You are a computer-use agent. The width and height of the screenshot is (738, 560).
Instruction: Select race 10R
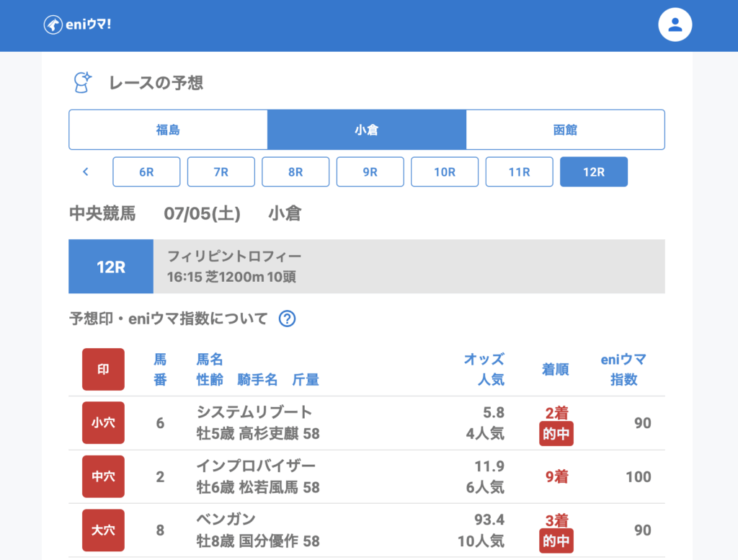[x=445, y=172]
